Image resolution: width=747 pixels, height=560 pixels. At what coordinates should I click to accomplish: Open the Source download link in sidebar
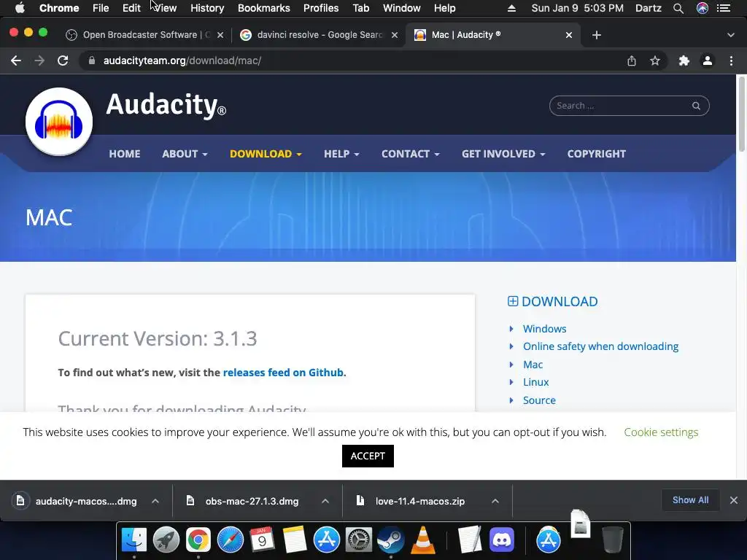coord(539,400)
